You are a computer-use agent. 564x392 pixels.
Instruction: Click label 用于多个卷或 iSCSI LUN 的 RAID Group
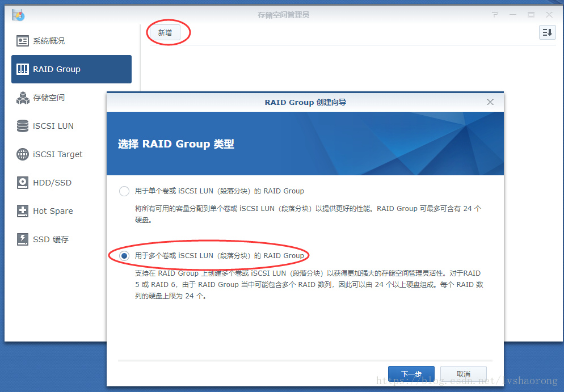[220, 256]
